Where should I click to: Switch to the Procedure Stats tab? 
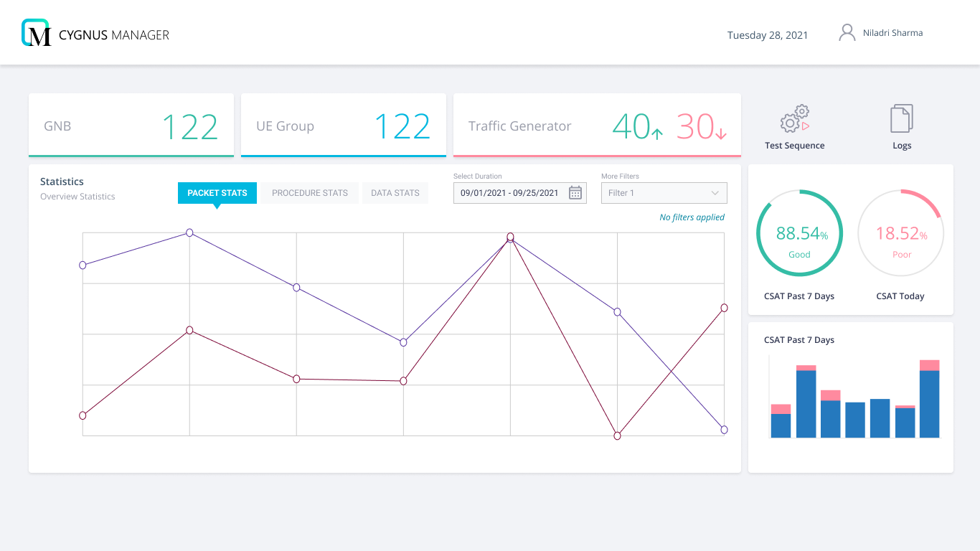(x=310, y=193)
